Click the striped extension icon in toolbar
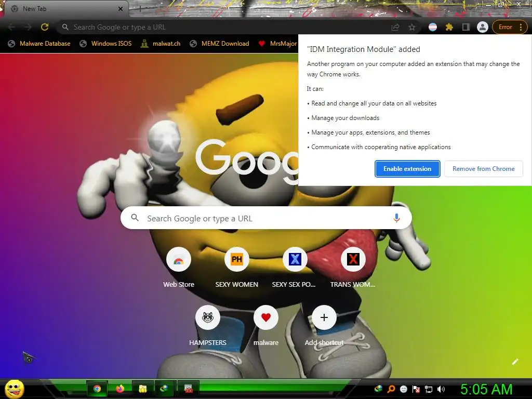Viewport: 532px width, 399px height. click(433, 27)
